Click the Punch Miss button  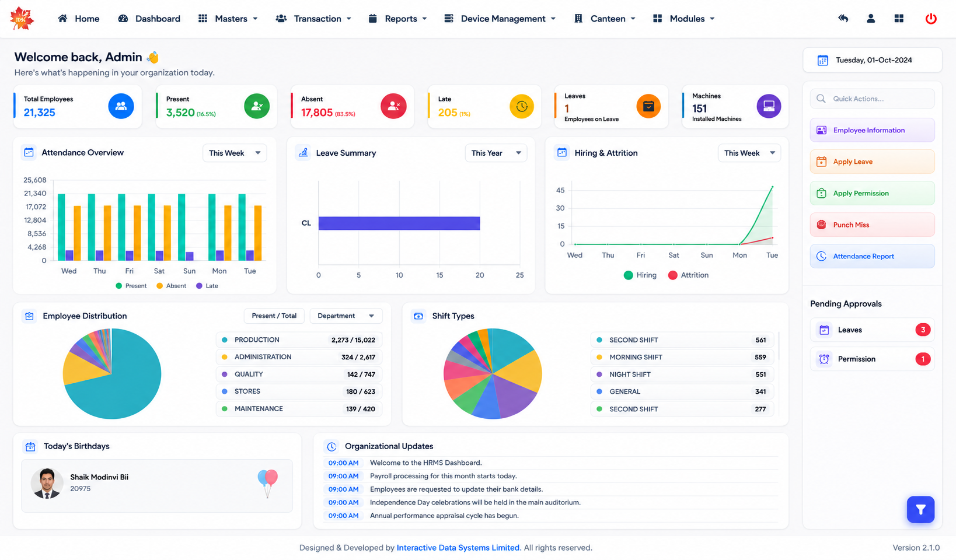[872, 225]
